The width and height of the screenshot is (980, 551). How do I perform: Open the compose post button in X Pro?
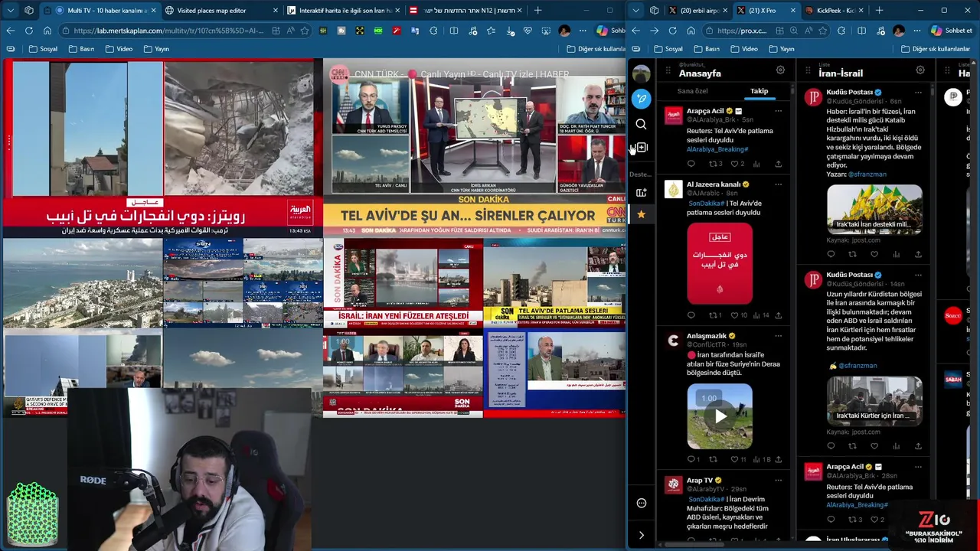click(x=642, y=99)
